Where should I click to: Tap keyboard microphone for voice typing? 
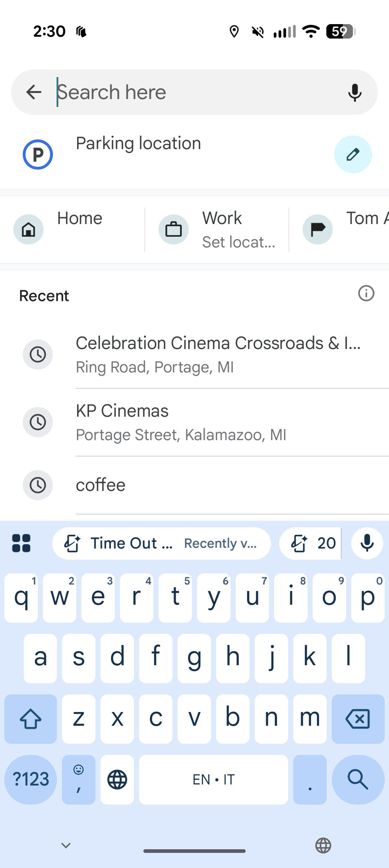367,543
